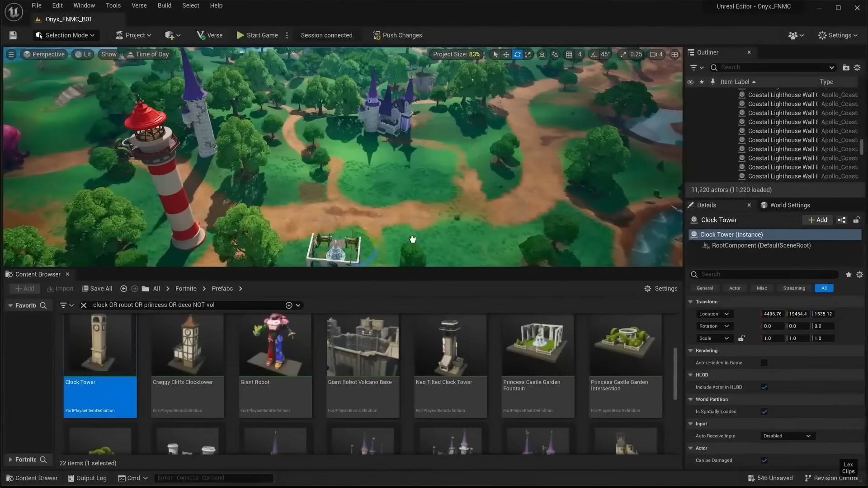Toggle Actor Hidden In Game checkbox
Viewport: 868px width, 488px height.
pyautogui.click(x=764, y=363)
